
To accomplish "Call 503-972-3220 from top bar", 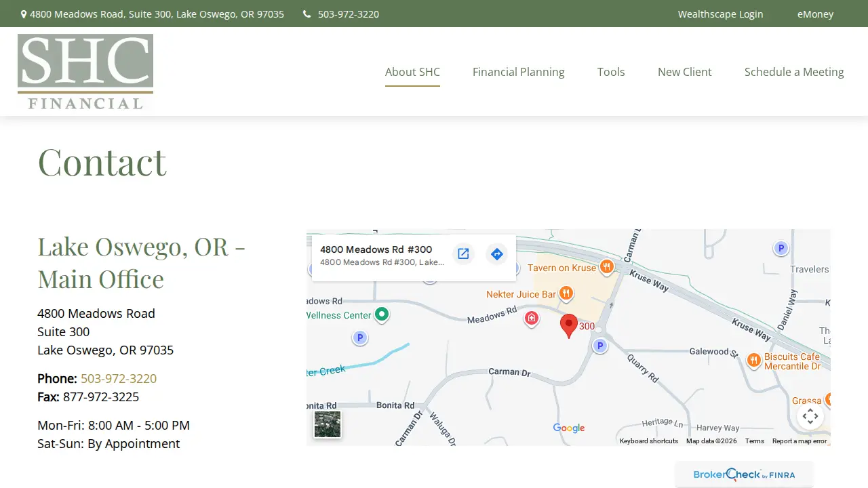I will pos(349,14).
